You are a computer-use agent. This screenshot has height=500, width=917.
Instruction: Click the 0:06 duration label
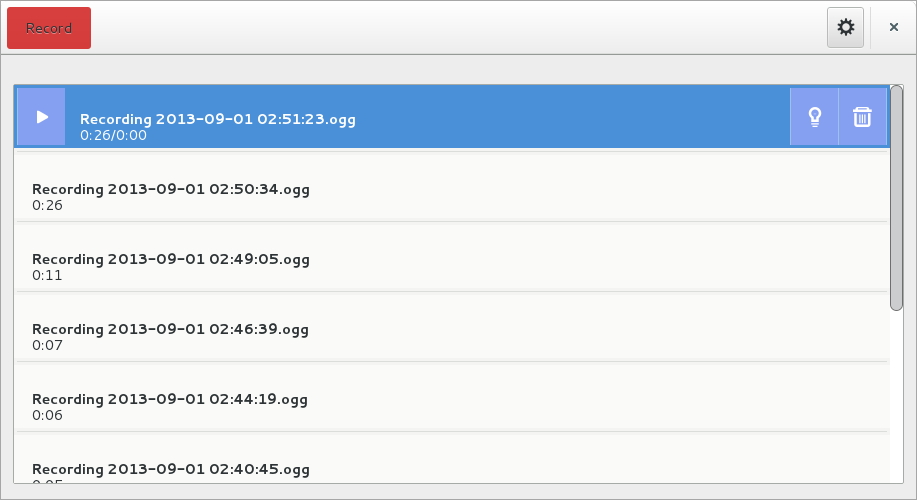click(47, 415)
